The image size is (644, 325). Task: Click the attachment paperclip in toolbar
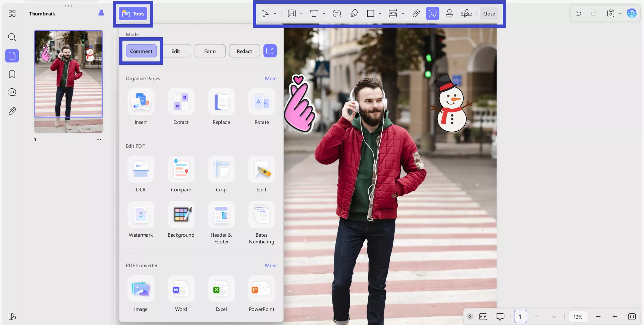(416, 13)
